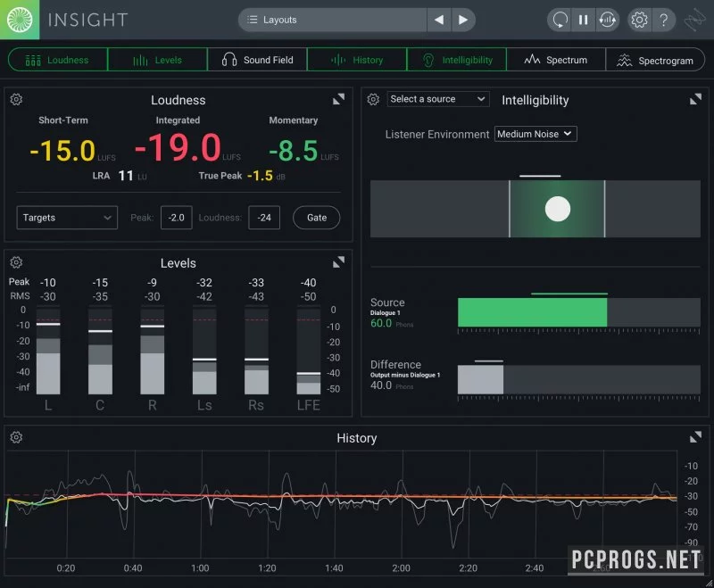714x588 pixels.
Task: Expand the Intelligibility panel to full view
Action: click(x=695, y=99)
